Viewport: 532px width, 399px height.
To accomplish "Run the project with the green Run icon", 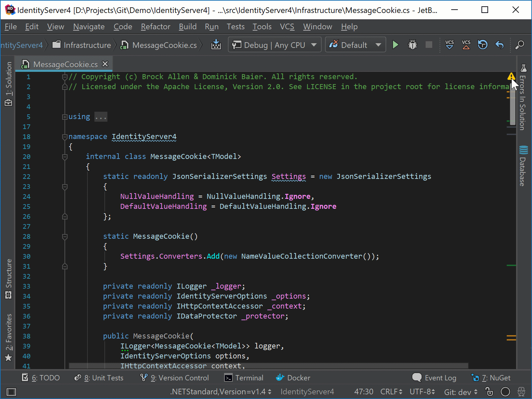I will [395, 45].
